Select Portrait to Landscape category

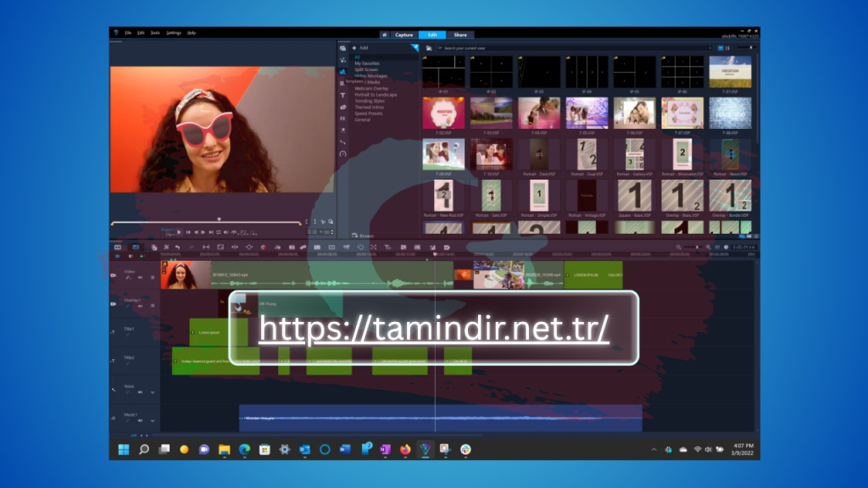tap(376, 95)
